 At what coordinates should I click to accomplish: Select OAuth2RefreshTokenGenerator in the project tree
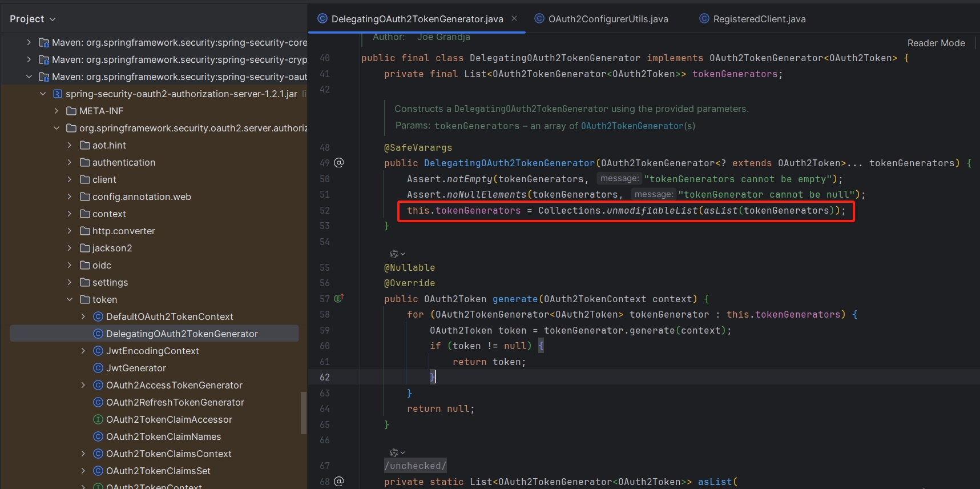[175, 402]
